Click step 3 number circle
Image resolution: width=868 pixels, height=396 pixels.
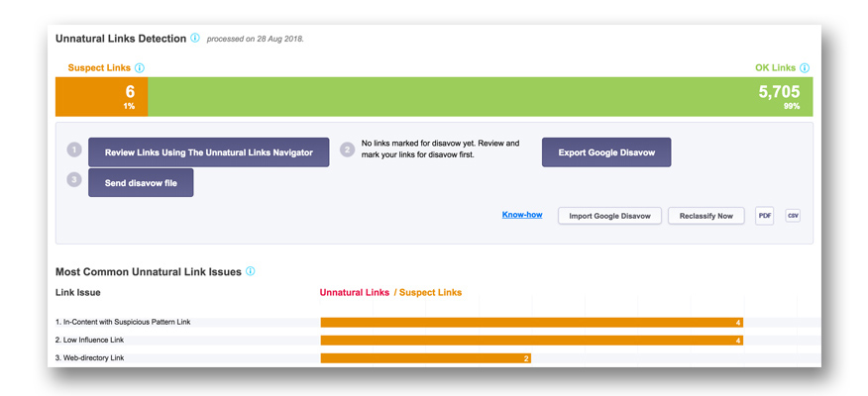coord(74,180)
